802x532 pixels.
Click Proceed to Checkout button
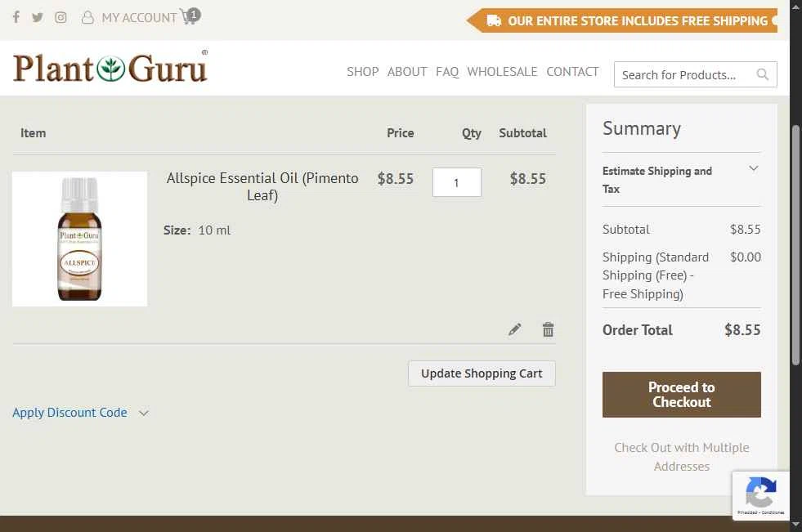coord(682,395)
